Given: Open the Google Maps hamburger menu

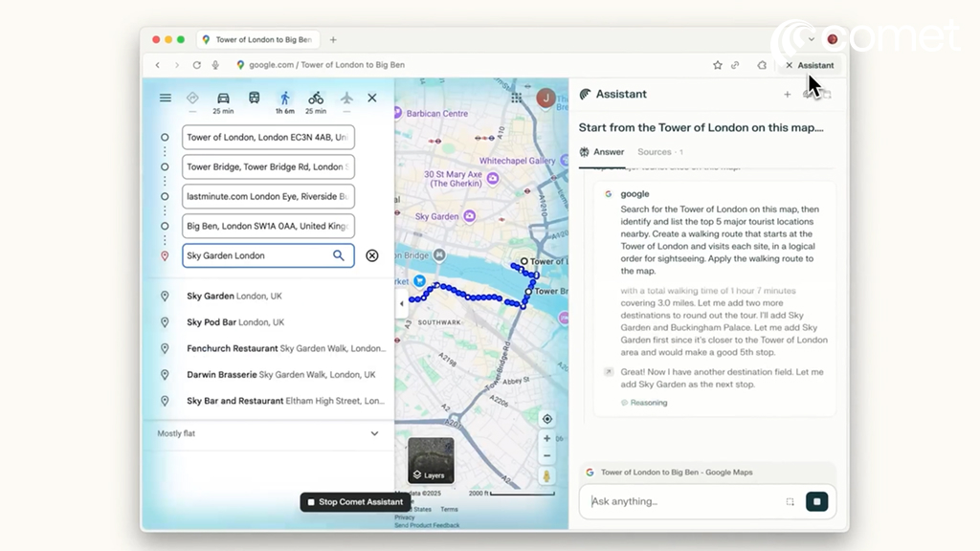Looking at the screenshot, I should click(x=165, y=99).
